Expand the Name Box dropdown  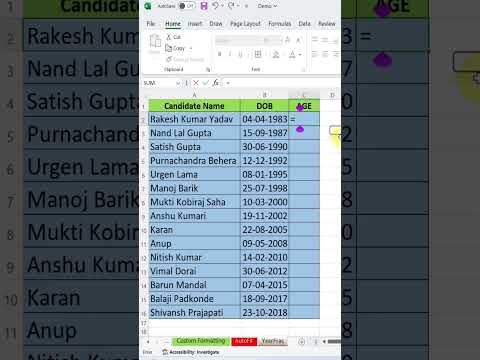click(178, 83)
